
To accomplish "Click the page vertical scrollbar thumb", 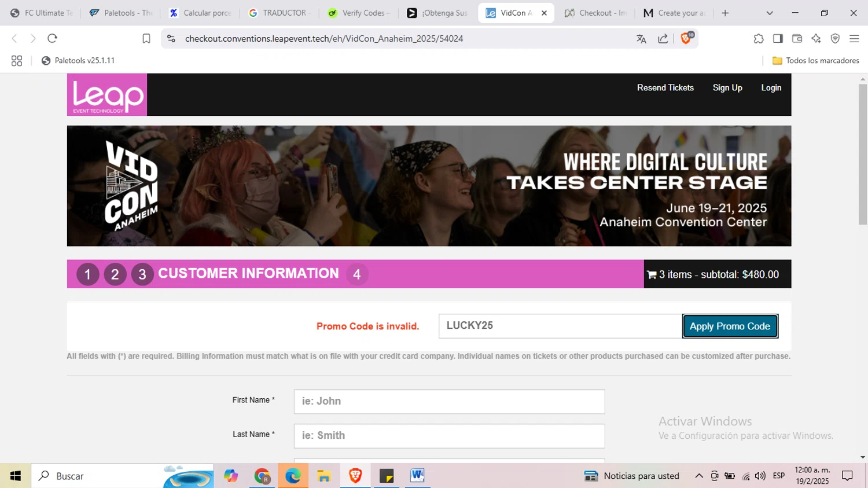I will (863, 154).
